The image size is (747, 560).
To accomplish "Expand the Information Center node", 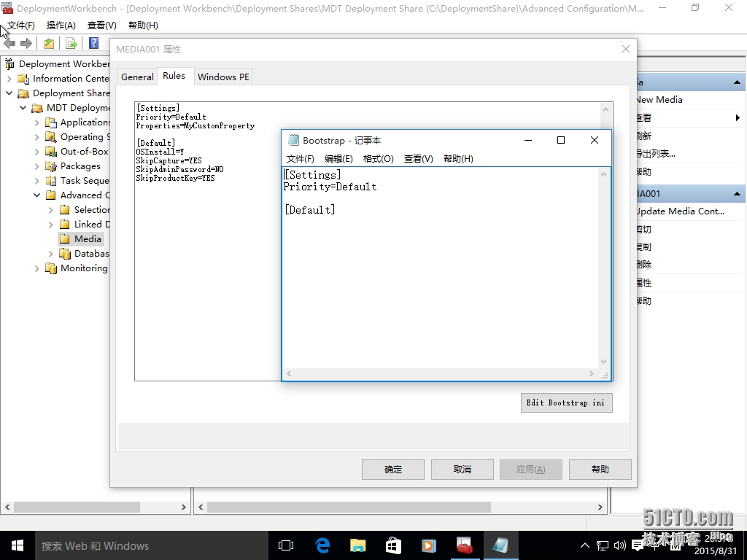I will click(9, 79).
